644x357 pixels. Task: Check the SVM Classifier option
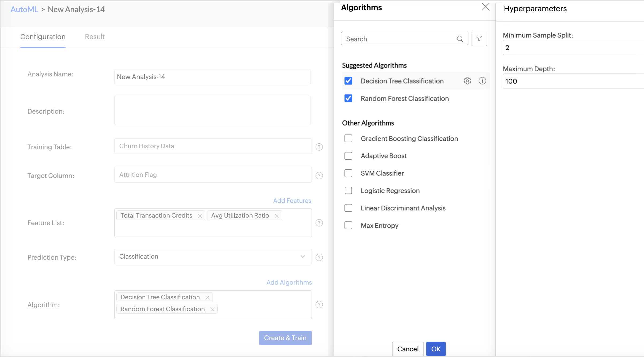click(x=348, y=173)
